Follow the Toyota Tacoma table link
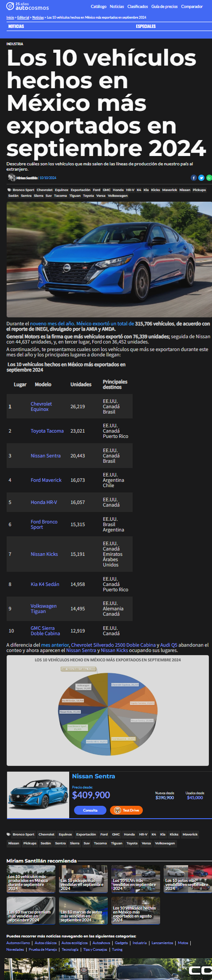This screenshot has width=212, height=980. (47, 431)
